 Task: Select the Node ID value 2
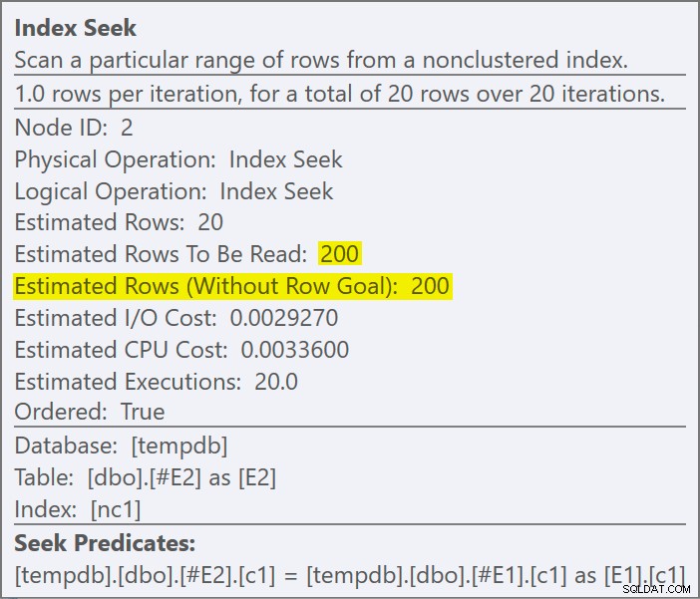pyautogui.click(x=127, y=128)
